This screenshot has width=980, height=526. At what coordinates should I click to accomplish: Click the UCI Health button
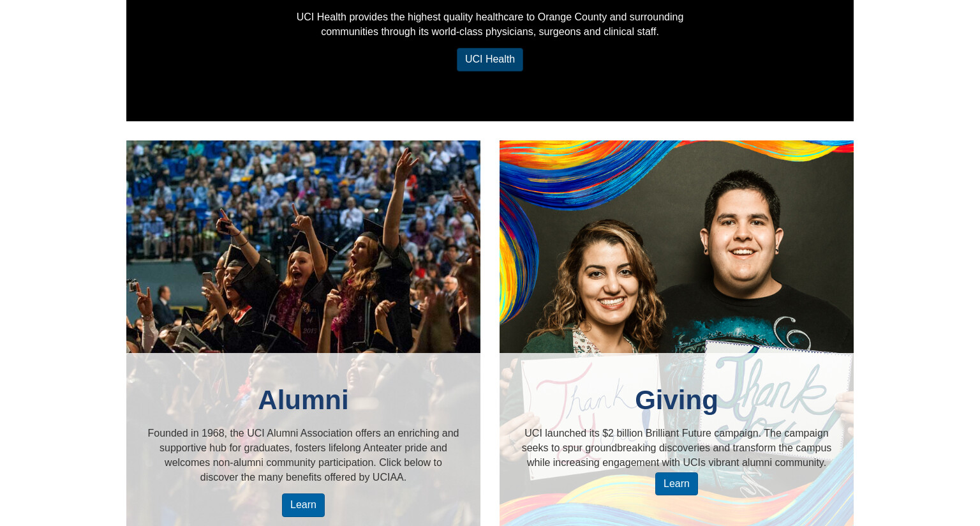pos(489,59)
